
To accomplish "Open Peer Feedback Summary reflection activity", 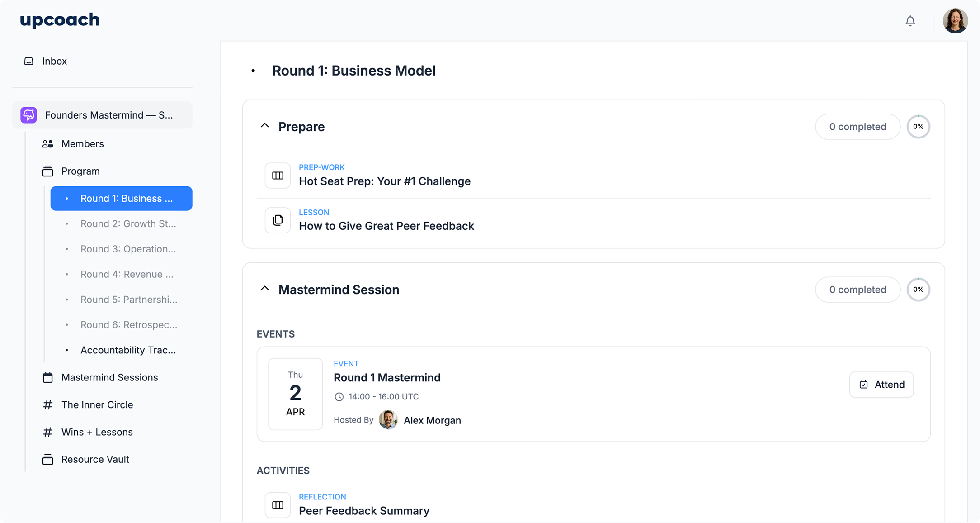I will pos(364,511).
